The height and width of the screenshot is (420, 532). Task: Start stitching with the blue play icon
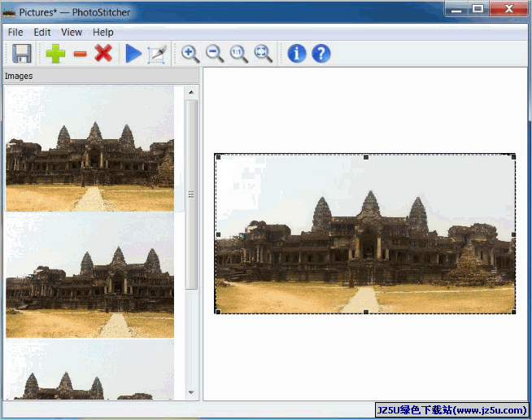[133, 53]
